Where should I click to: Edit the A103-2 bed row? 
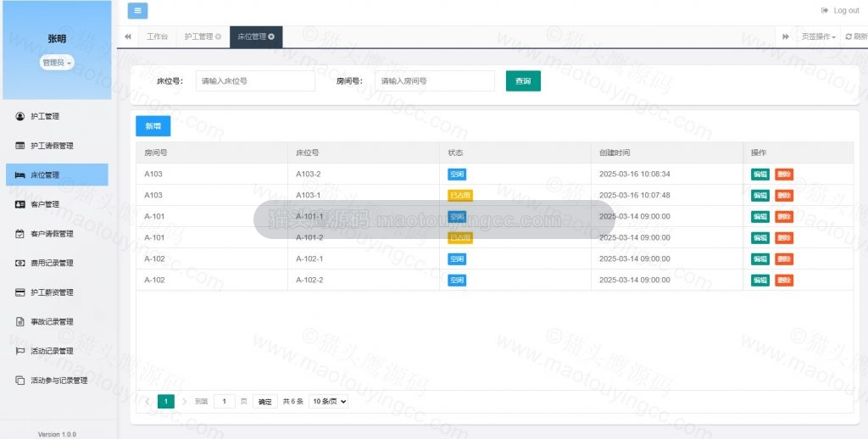pyautogui.click(x=760, y=175)
